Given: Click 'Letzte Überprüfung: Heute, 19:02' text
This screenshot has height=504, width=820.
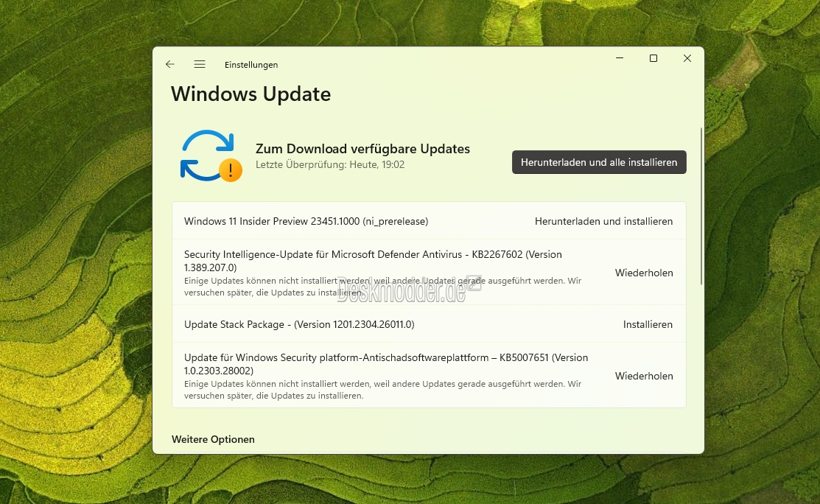Looking at the screenshot, I should 330,165.
